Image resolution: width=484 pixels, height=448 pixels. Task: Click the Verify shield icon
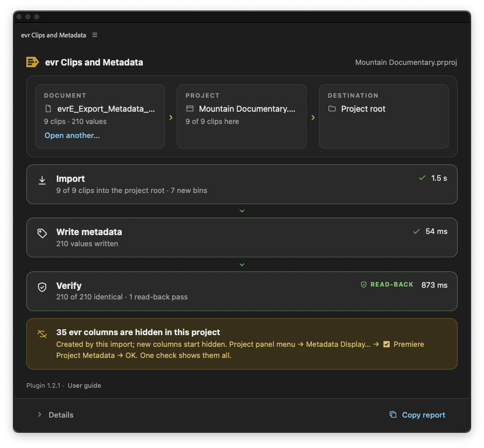[42, 287]
